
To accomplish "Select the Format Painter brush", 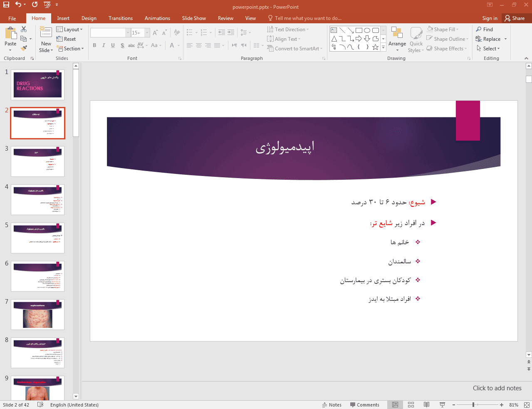I will click(24, 48).
